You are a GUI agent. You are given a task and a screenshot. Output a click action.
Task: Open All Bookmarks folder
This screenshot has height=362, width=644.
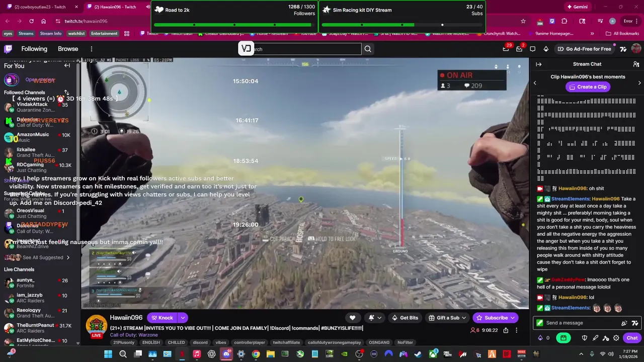tap(622, 34)
